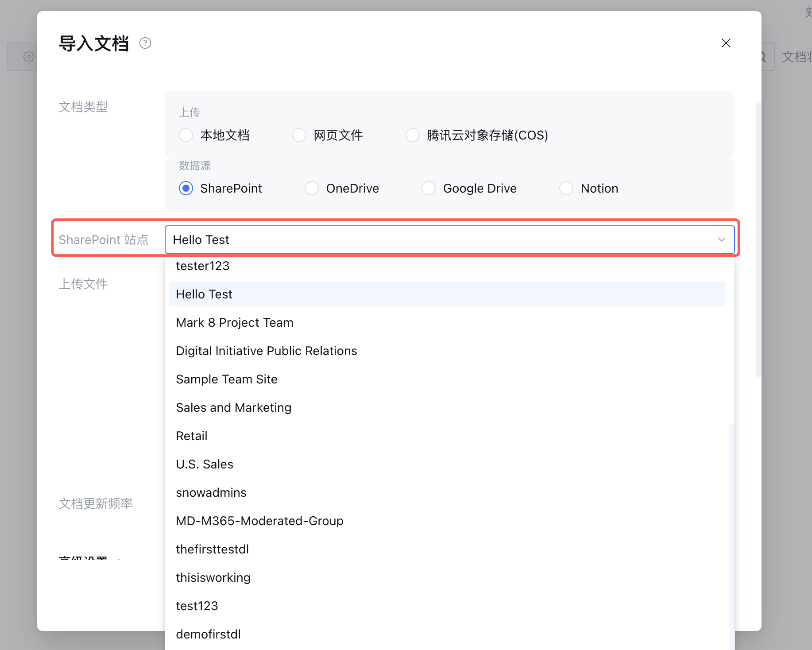The image size is (812, 650).
Task: Pick thefirsttestdl site option
Action: [447, 549]
